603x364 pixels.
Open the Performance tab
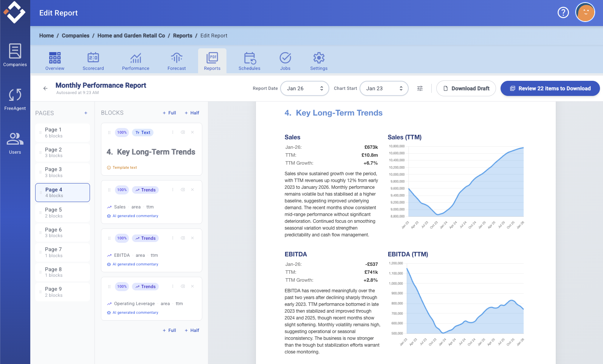click(136, 61)
